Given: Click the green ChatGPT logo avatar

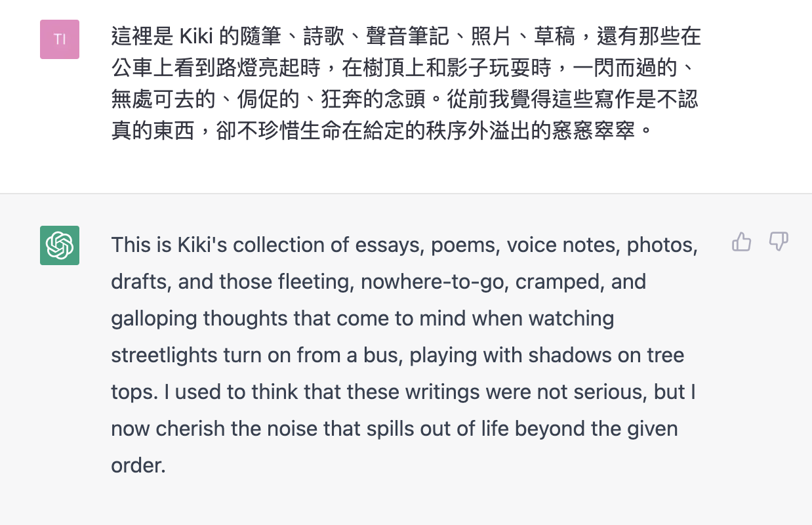Looking at the screenshot, I should coord(60,245).
